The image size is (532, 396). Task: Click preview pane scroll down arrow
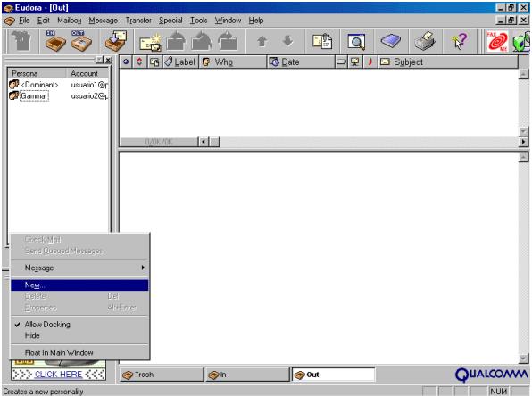(x=523, y=359)
